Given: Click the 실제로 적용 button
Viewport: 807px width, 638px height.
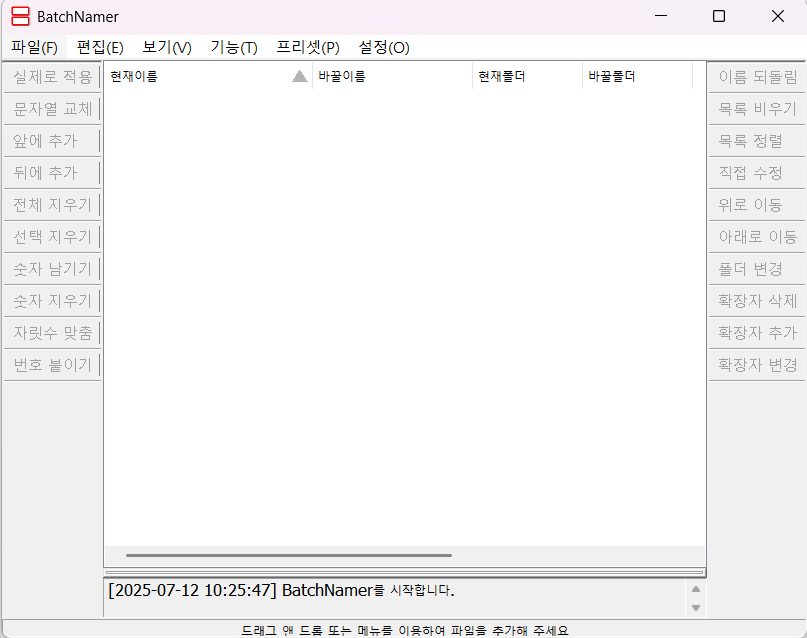Looking at the screenshot, I should (x=52, y=77).
